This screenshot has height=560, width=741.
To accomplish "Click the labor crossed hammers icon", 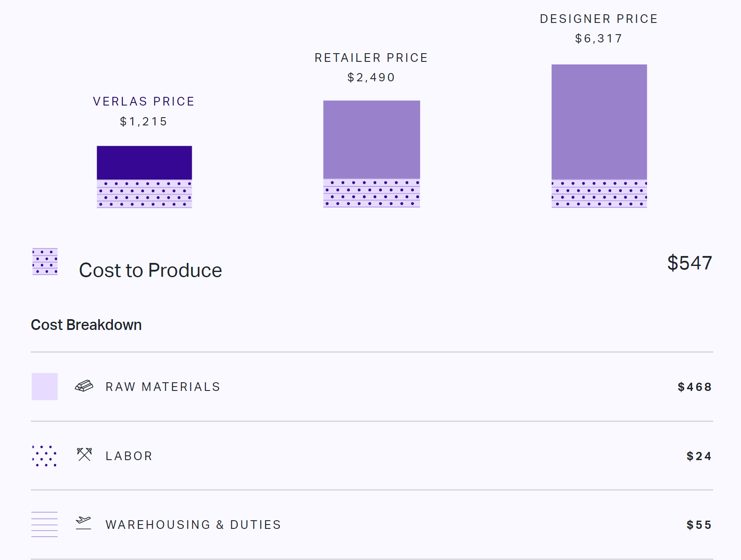I will pos(84,454).
